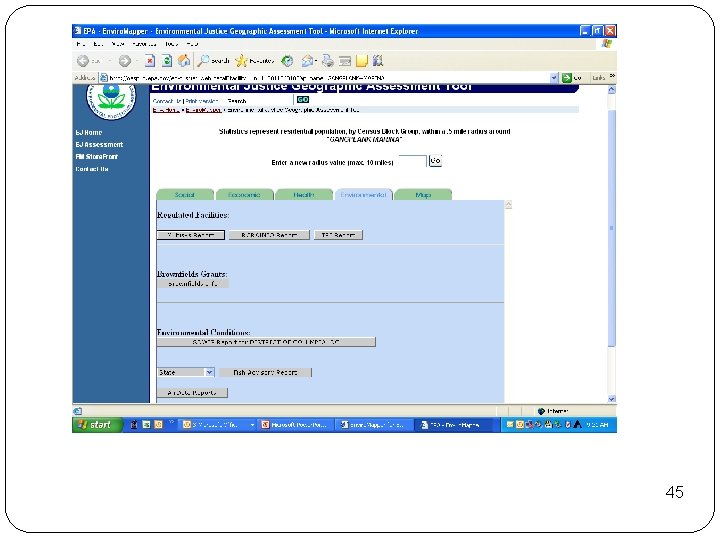Image resolution: width=720 pixels, height=540 pixels.
Task: Click the Stop loading icon in the toolbar
Action: click(x=150, y=61)
